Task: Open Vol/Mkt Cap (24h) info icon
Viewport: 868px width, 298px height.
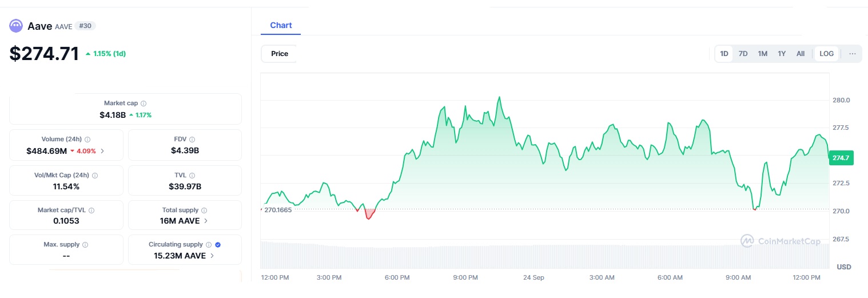Action: coord(95,176)
